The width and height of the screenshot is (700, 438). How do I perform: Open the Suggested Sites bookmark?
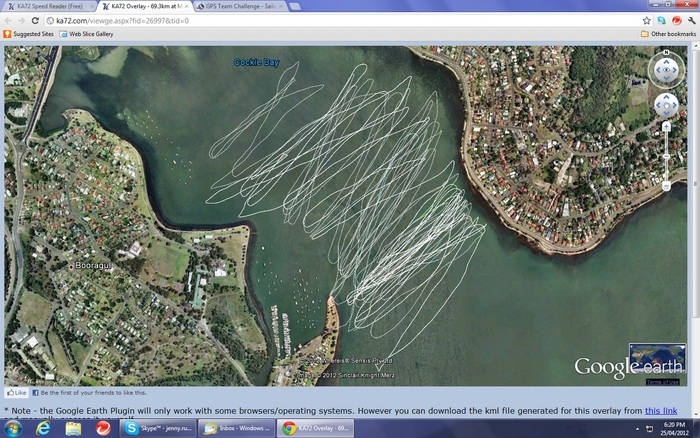coord(30,34)
